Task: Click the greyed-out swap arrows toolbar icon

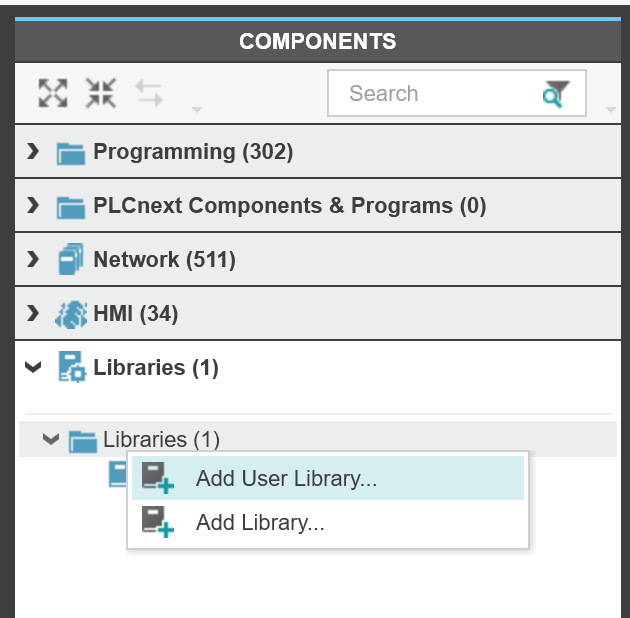Action: [x=149, y=93]
